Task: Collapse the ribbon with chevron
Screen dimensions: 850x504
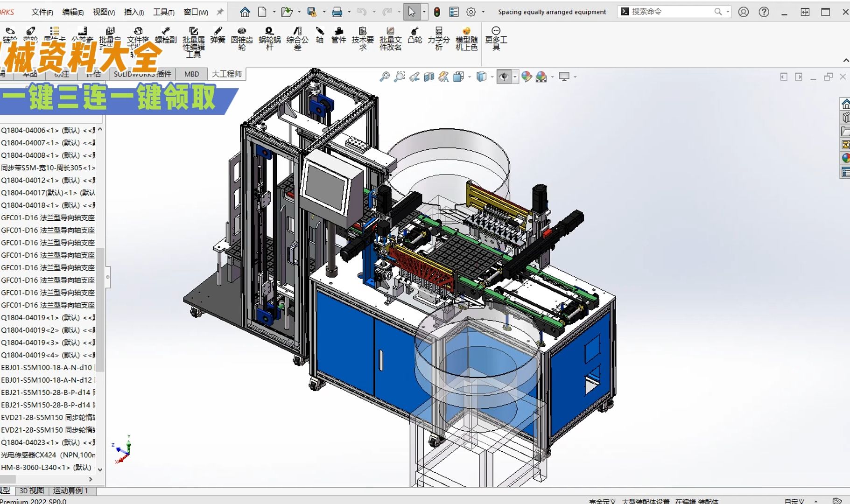Action: (x=846, y=61)
